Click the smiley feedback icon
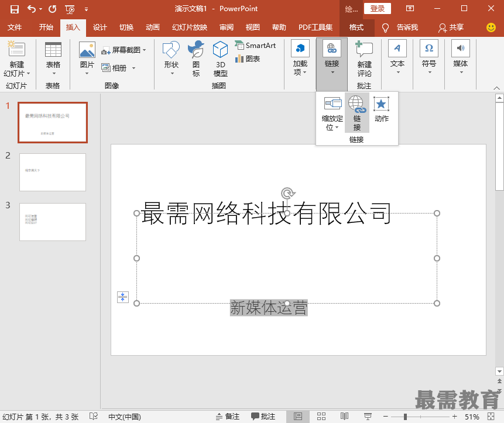504x423 pixels. tap(491, 27)
